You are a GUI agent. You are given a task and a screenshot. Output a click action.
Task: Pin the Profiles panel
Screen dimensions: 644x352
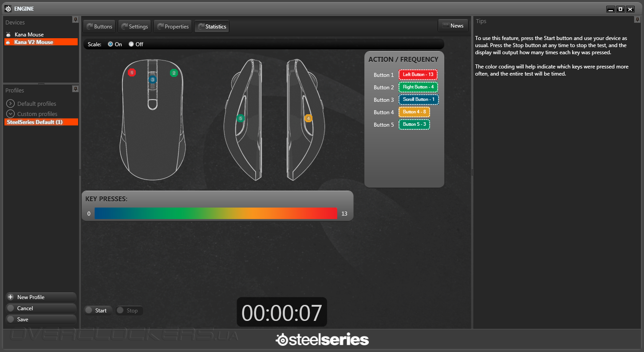pyautogui.click(x=75, y=89)
